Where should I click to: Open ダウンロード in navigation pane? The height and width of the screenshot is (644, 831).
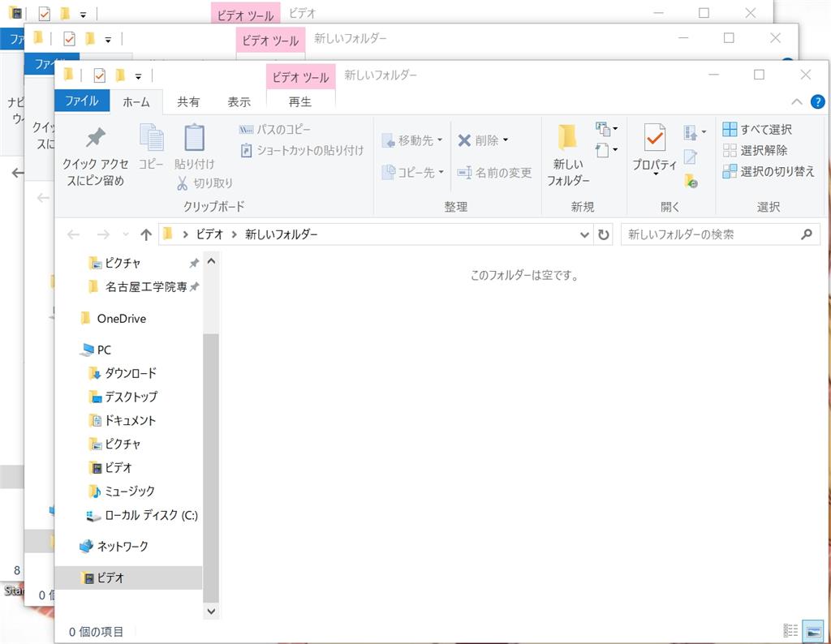click(123, 373)
